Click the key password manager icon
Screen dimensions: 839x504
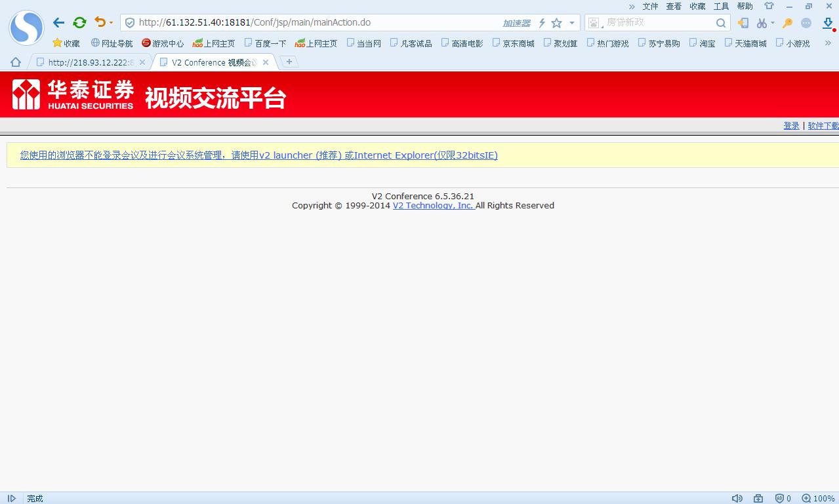click(788, 23)
